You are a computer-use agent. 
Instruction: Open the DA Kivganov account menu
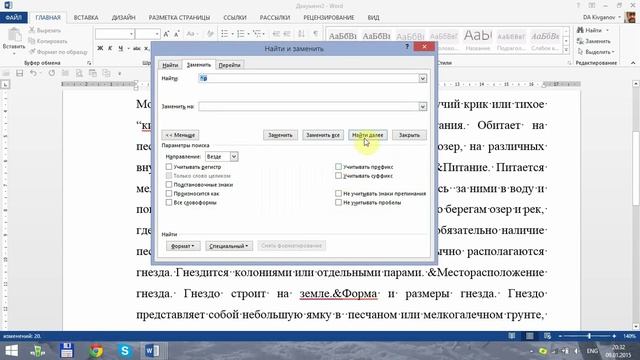pos(602,17)
